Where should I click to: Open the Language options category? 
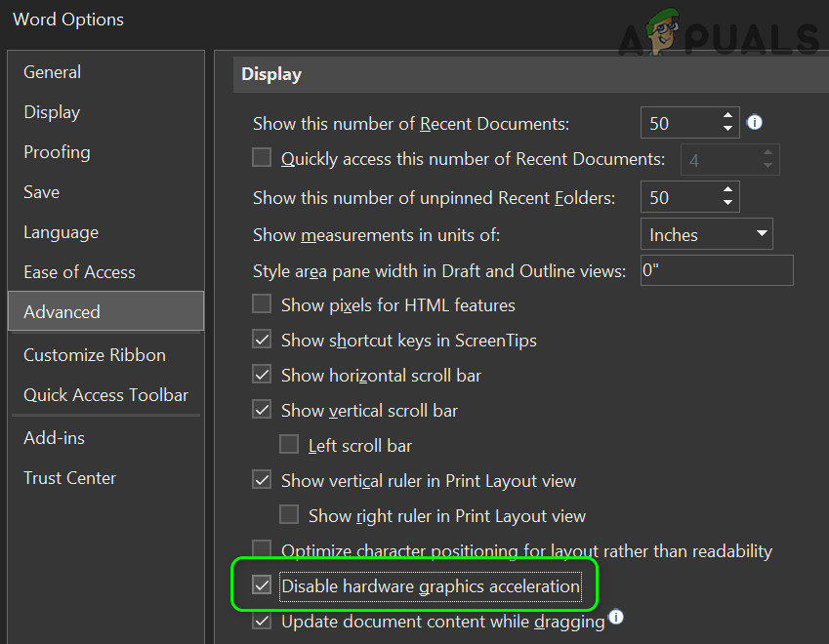105,232
